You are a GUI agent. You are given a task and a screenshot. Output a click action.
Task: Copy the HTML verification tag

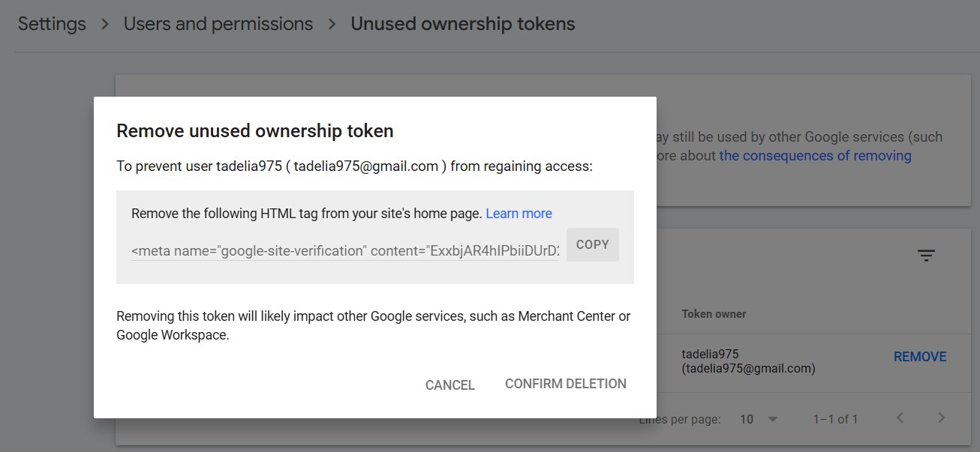[592, 244]
